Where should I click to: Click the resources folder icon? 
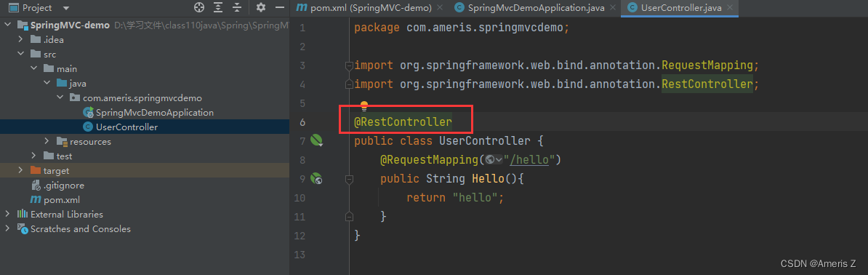[62, 141]
